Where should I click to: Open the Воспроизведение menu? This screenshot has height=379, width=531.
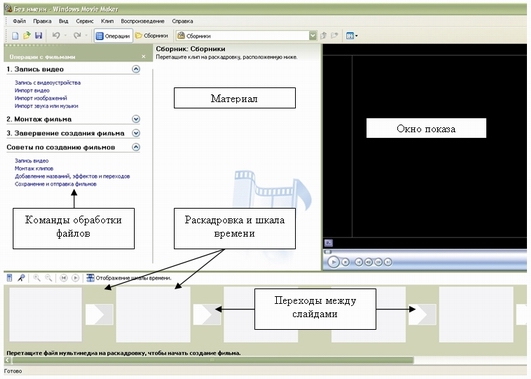[x=143, y=21]
